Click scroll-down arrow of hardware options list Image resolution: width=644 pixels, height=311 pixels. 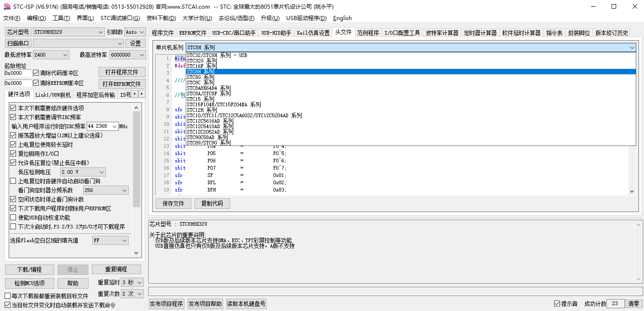click(x=136, y=252)
